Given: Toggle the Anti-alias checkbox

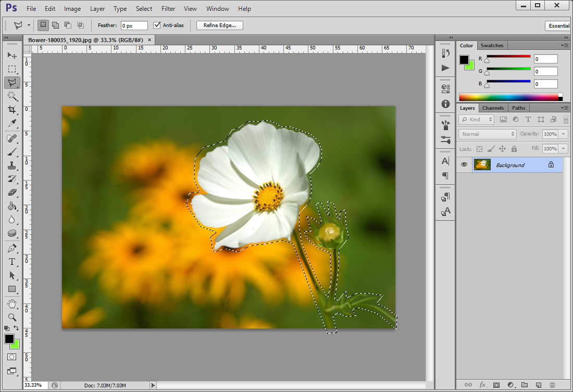Looking at the screenshot, I should 157,25.
